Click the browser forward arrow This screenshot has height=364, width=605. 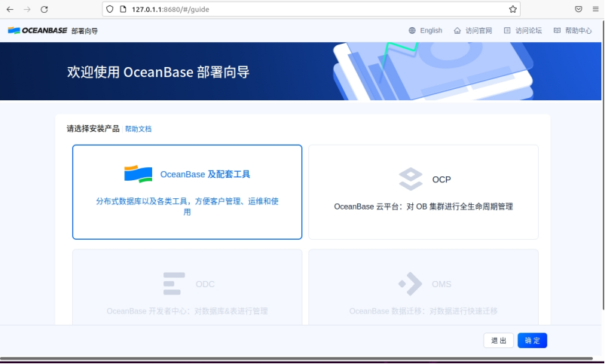tap(27, 9)
